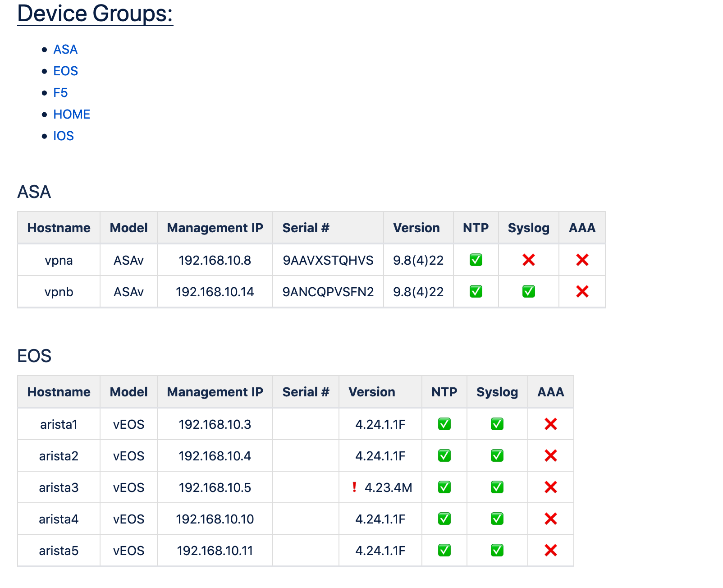The image size is (723, 588).
Task: Click the 4.24.1.1F version for arista1
Action: click(x=380, y=424)
